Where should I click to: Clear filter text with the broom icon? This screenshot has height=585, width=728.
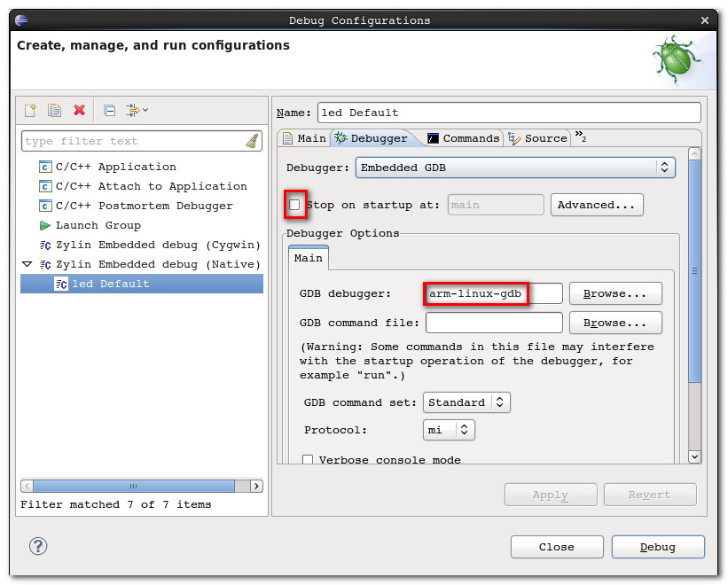point(252,141)
